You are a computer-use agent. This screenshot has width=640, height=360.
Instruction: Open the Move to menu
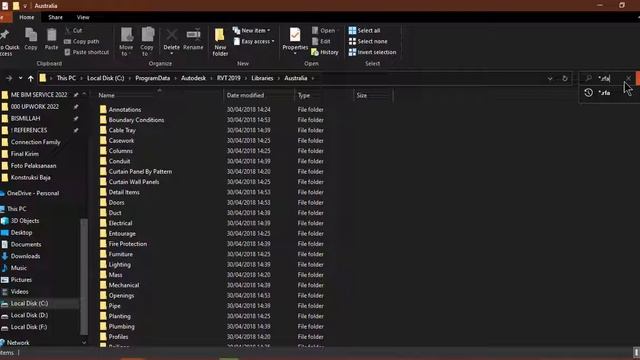(126, 42)
